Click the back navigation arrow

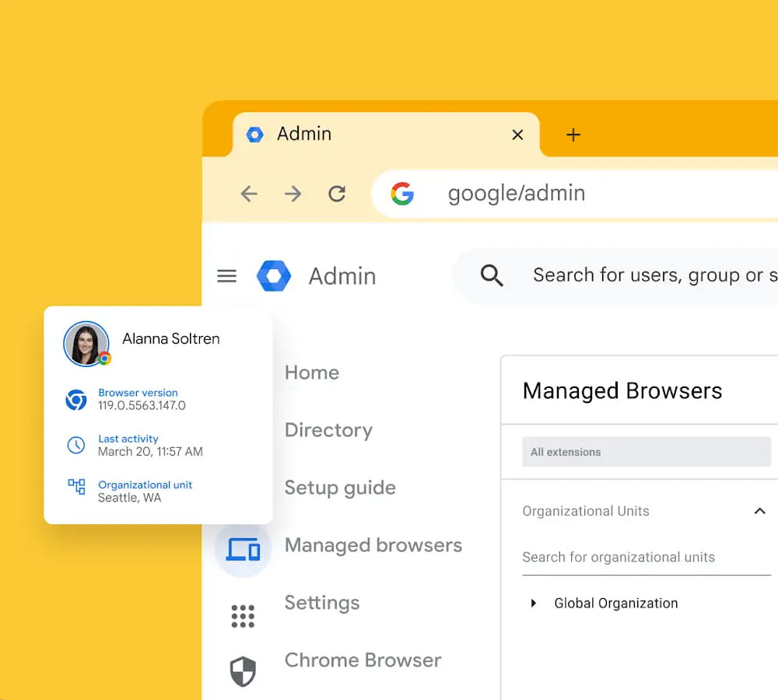249,194
